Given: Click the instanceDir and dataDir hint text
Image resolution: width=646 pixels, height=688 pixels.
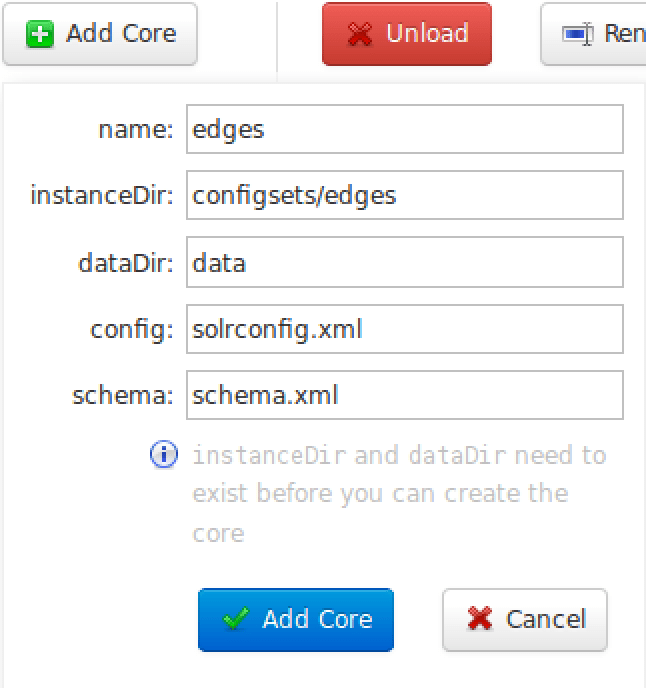Looking at the screenshot, I should click(399, 494).
